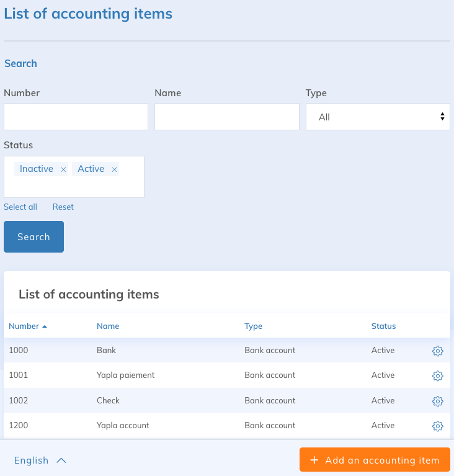Expand the English language selector

point(40,460)
